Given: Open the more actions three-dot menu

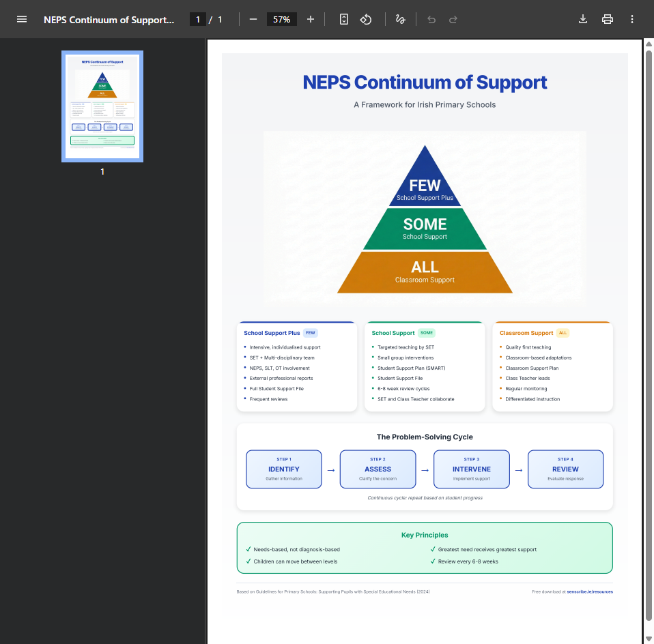Looking at the screenshot, I should pyautogui.click(x=632, y=19).
